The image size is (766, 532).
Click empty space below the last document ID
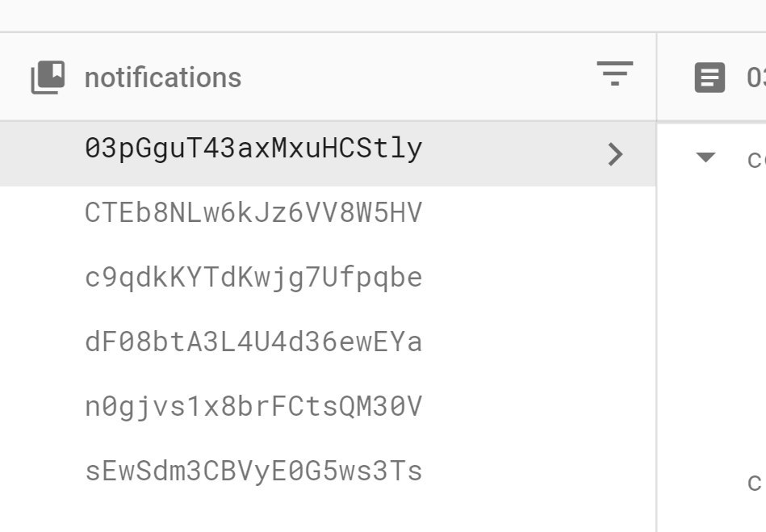pos(328,517)
